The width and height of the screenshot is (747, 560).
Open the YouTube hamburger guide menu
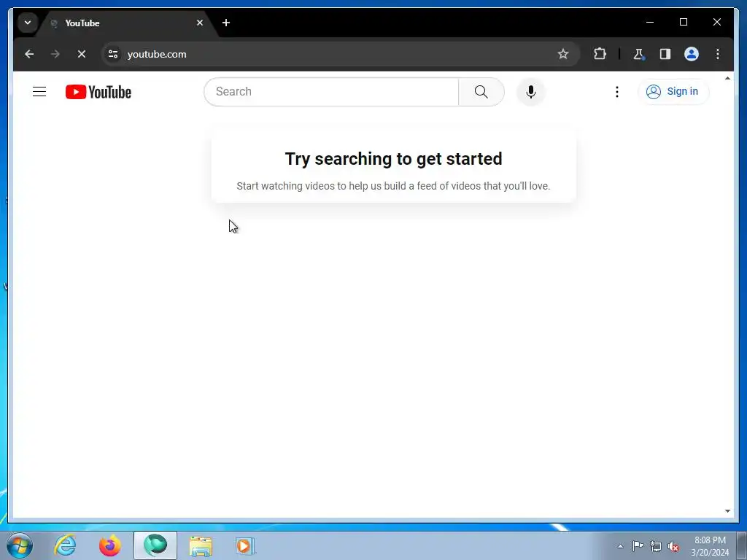[39, 91]
